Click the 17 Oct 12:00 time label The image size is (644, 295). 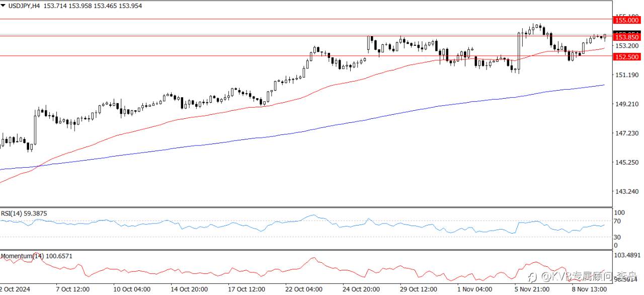click(x=247, y=290)
